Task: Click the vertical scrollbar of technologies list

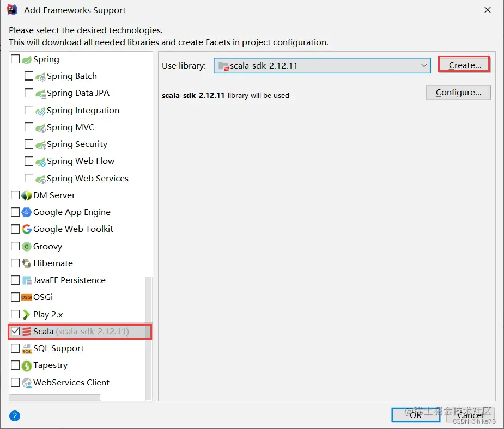Action: point(149,338)
